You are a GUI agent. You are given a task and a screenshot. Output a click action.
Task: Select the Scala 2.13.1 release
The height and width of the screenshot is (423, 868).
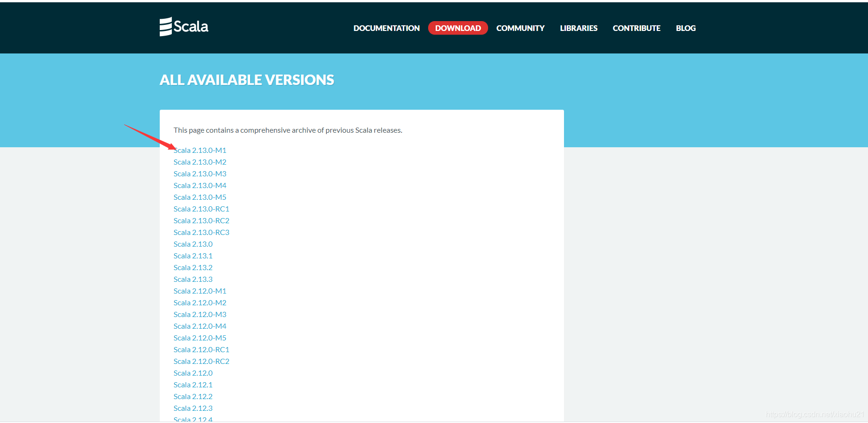193,256
